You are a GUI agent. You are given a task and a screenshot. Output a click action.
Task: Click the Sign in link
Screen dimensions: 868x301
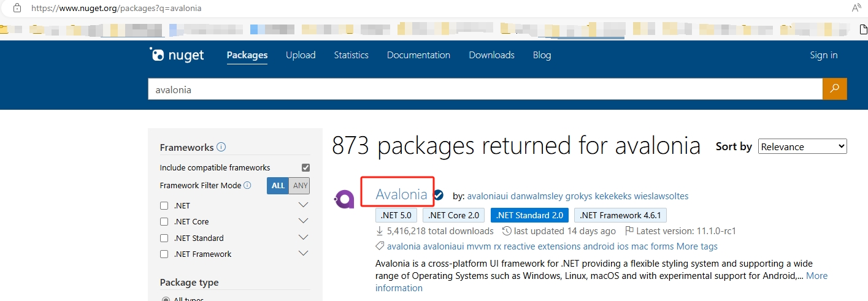click(823, 55)
